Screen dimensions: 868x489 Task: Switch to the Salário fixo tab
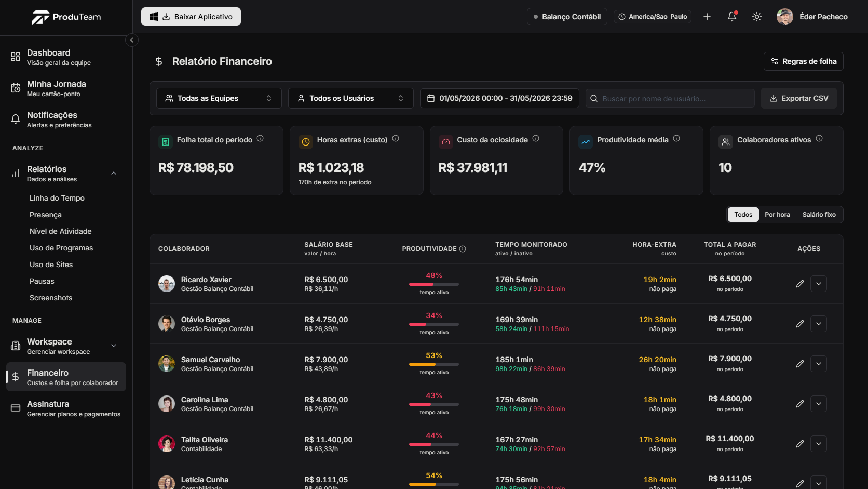click(x=819, y=215)
